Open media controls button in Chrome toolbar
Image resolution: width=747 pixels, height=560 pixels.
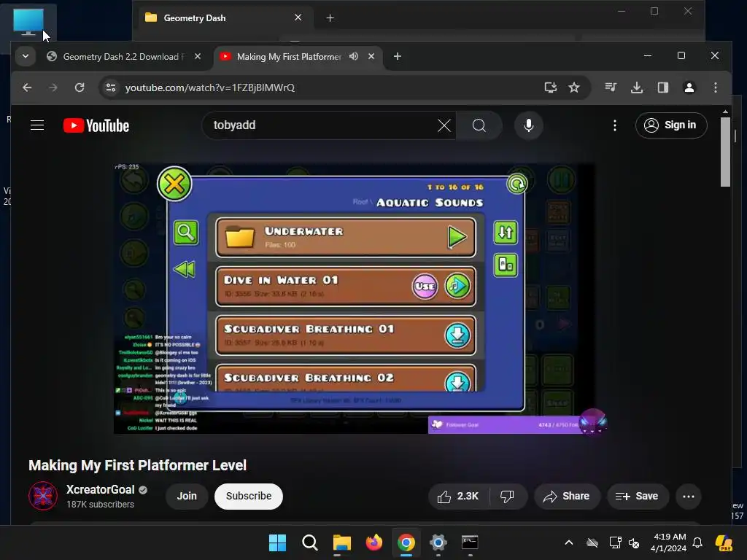click(x=611, y=87)
